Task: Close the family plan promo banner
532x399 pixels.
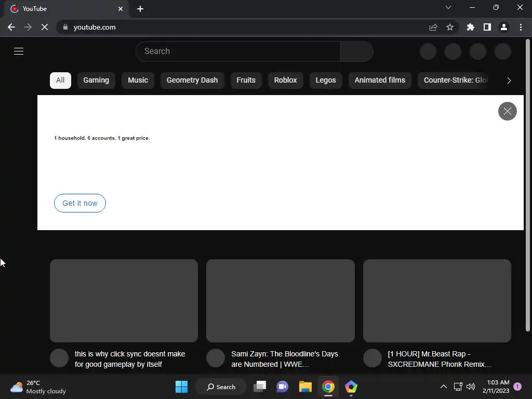Action: click(507, 111)
